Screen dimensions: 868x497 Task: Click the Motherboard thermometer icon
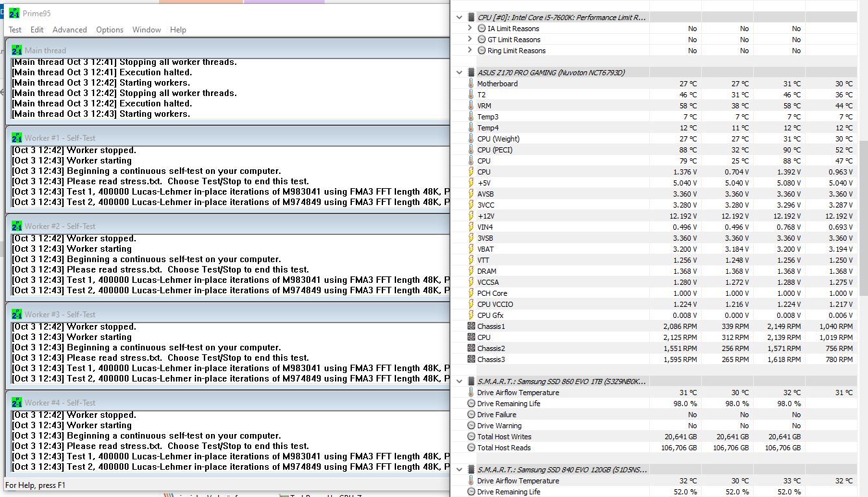click(471, 84)
